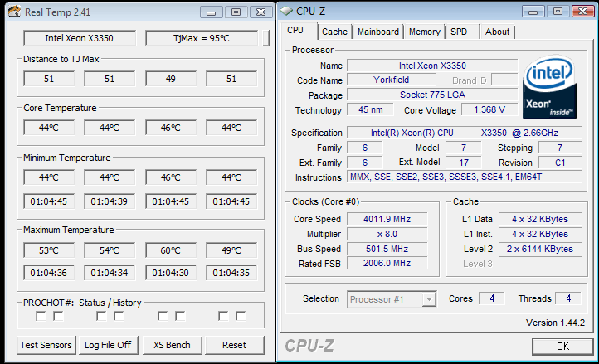Screen dimensions: 599x364
Task: Click the timestamp 01:04:34
Action: (110, 273)
